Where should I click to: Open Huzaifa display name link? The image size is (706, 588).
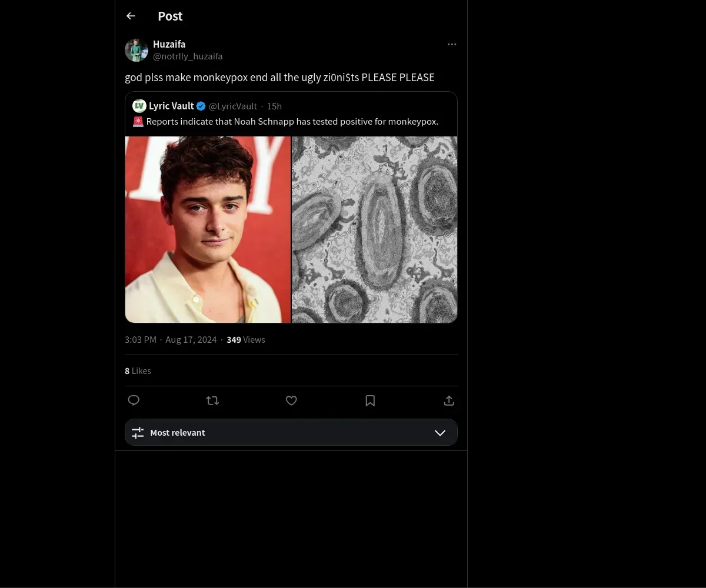[x=169, y=44]
